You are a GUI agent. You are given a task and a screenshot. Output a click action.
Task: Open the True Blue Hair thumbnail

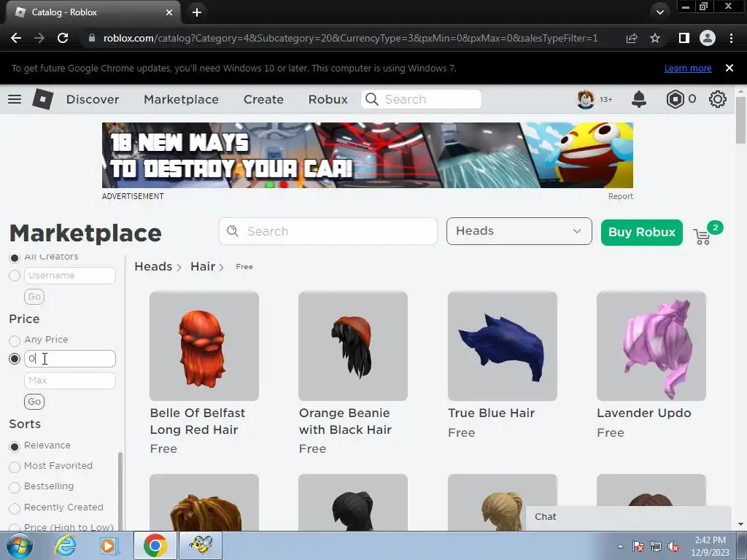pyautogui.click(x=502, y=346)
